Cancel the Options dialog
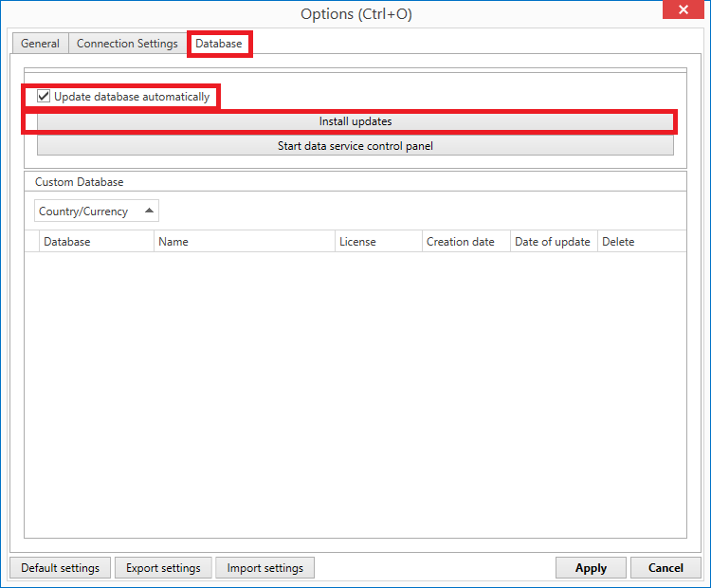This screenshot has height=588, width=711. pos(665,568)
